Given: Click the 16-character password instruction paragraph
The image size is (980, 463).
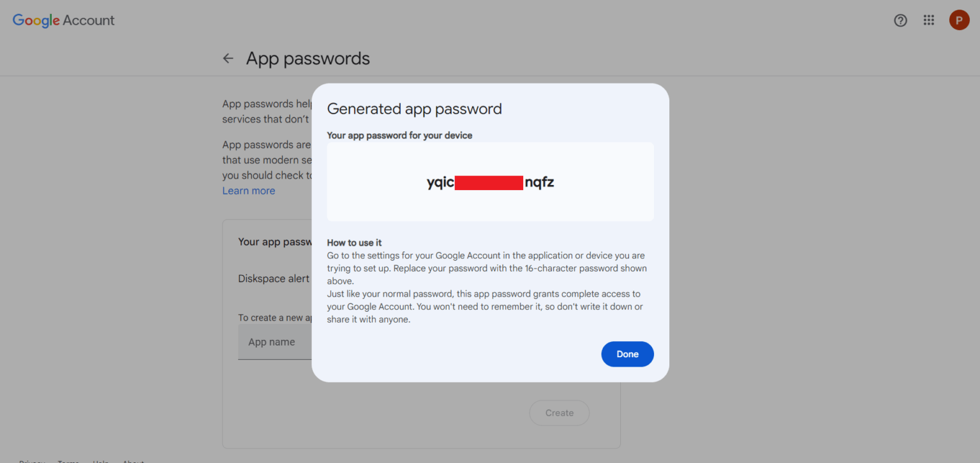Looking at the screenshot, I should pos(486,268).
